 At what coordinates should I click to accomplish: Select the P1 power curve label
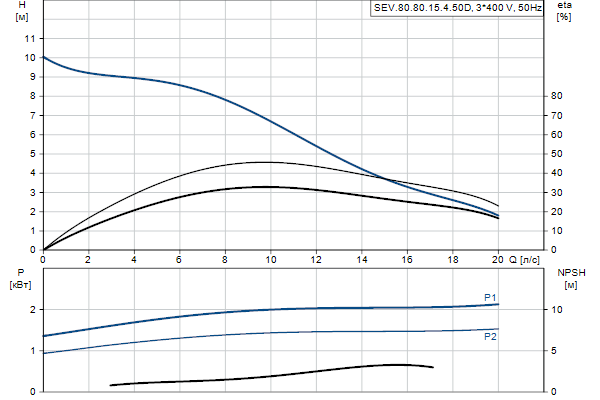click(490, 297)
